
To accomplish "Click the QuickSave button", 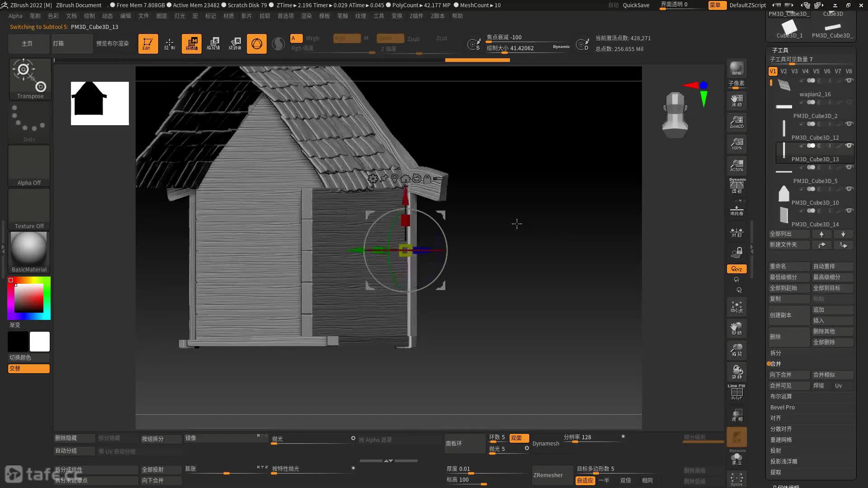I will [636, 5].
